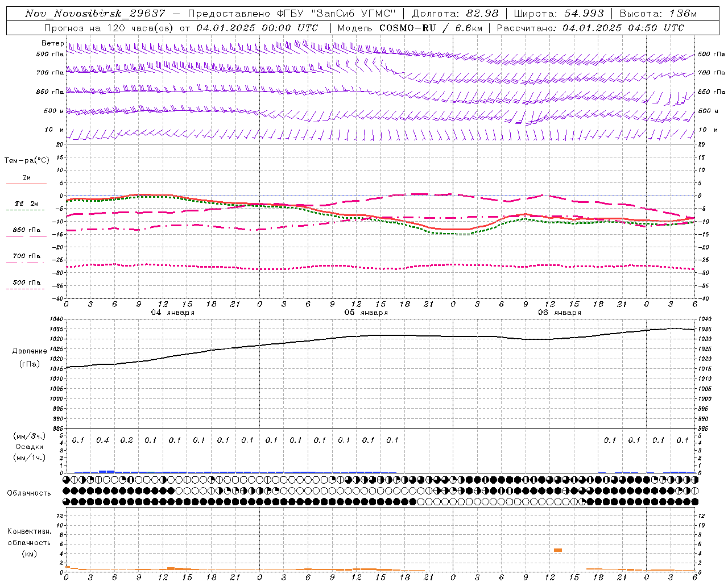Click the "Ветер" wind panel label
Screen dimensions: 728x582
52,43
